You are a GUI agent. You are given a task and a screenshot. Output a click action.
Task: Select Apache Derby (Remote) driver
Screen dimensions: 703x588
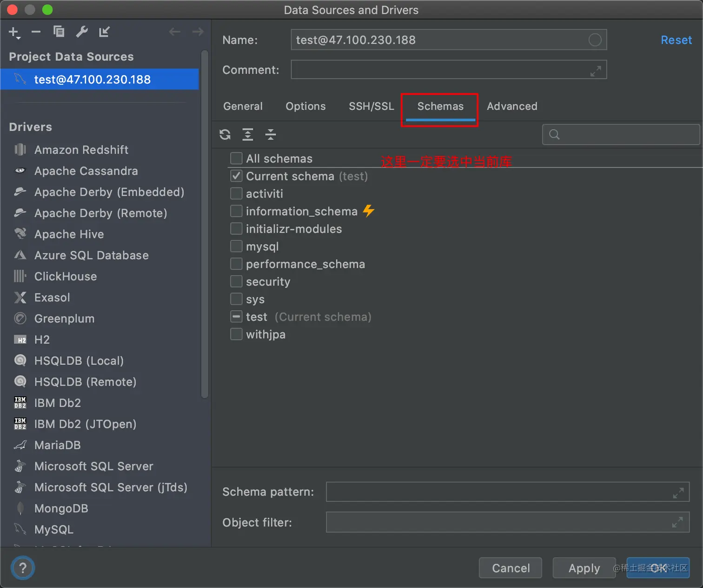[x=100, y=213]
